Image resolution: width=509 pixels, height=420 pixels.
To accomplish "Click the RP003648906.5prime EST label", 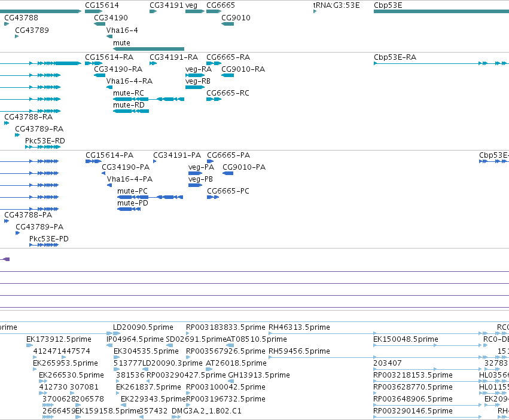I will click(413, 399).
